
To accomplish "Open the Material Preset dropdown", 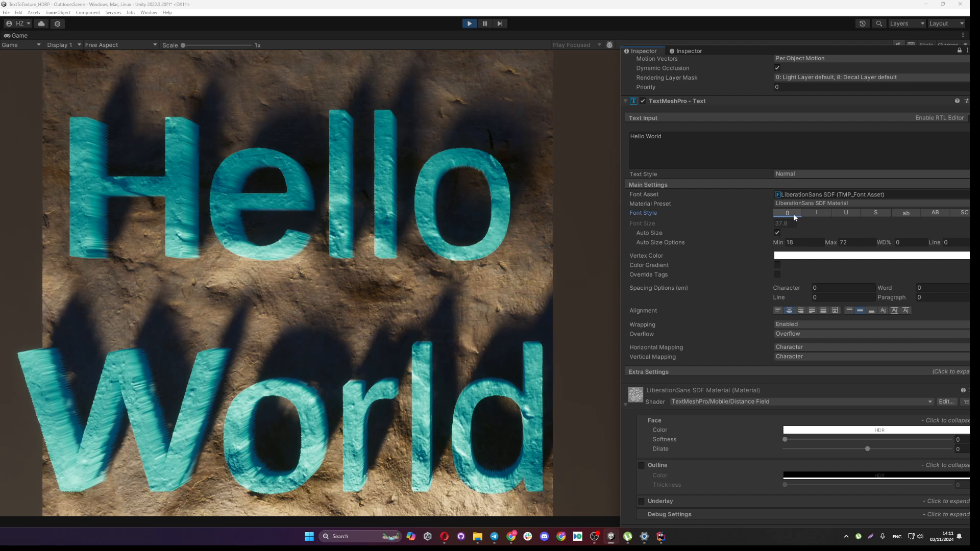I will coord(871,203).
